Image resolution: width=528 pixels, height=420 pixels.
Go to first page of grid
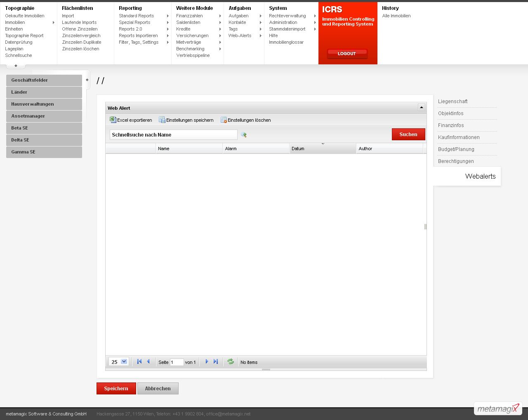tap(139, 361)
